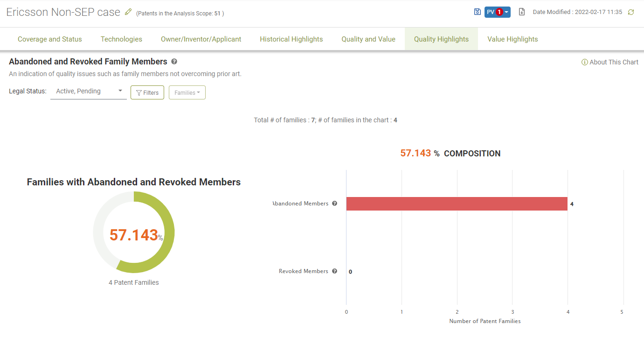Viewport: 644px width, 345px height.
Task: Click 'Patents in the Analysis Scope: 51' text
Action: coord(180,14)
